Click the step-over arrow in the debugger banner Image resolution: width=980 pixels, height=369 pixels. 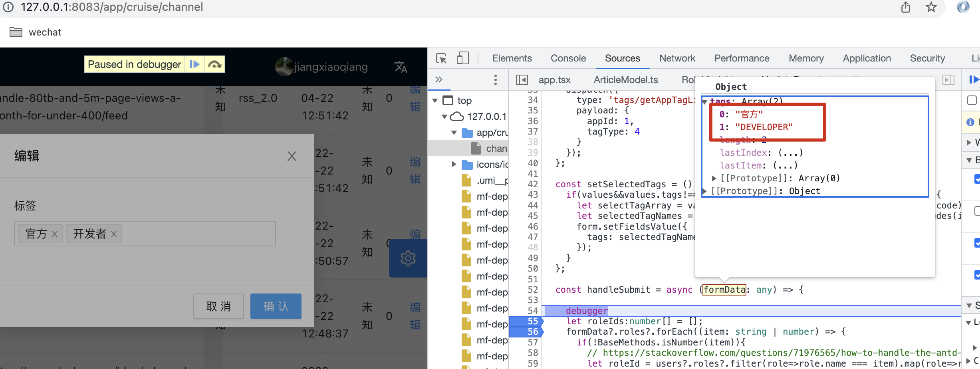(x=215, y=64)
